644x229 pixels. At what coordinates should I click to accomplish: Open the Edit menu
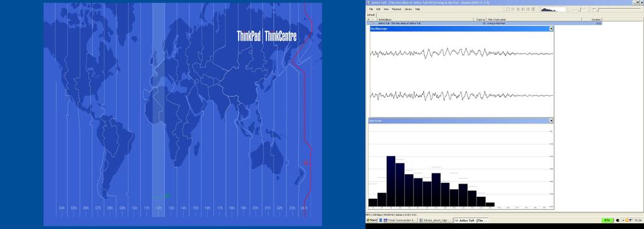coord(378,9)
